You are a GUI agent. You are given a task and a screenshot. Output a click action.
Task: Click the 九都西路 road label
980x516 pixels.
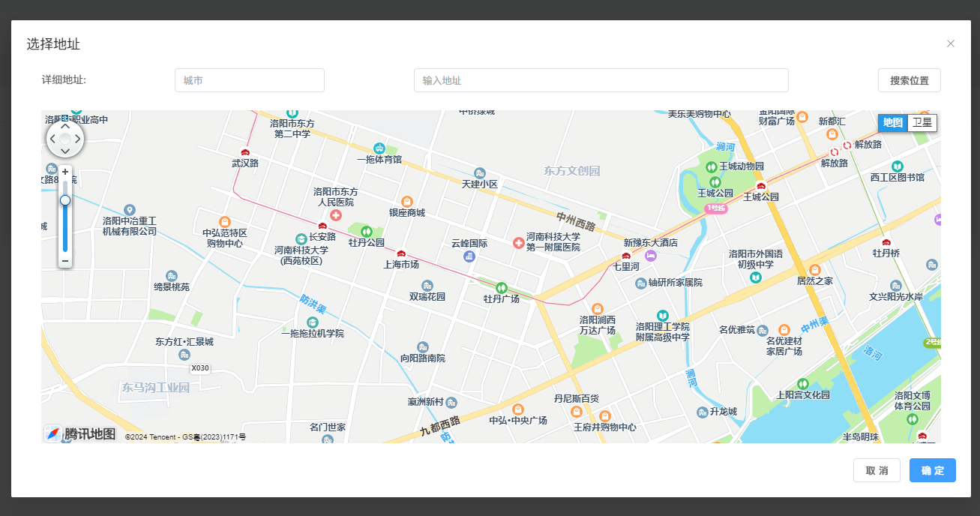440,426
